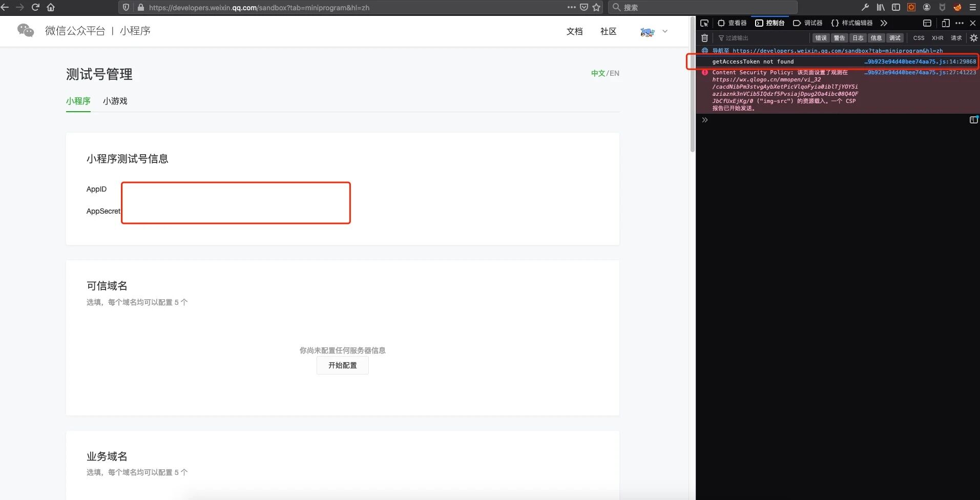The width and height of the screenshot is (980, 500).
Task: Focus the 过滤输出 console filter field
Action: point(762,38)
